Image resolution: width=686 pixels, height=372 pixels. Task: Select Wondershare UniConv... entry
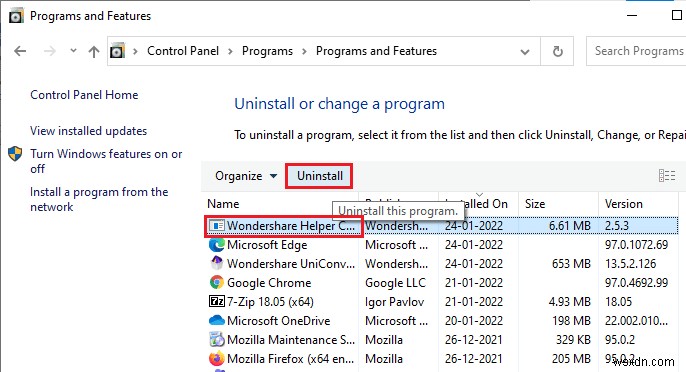pyautogui.click(x=291, y=264)
